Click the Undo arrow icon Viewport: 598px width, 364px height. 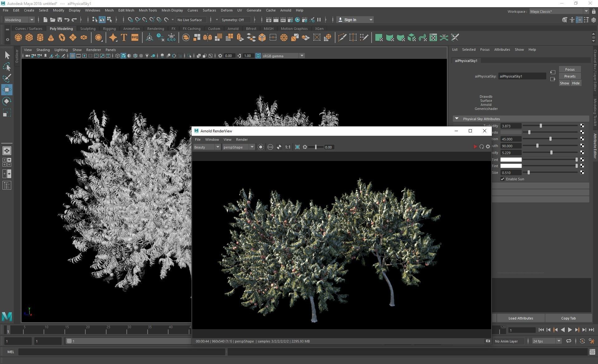67,20
